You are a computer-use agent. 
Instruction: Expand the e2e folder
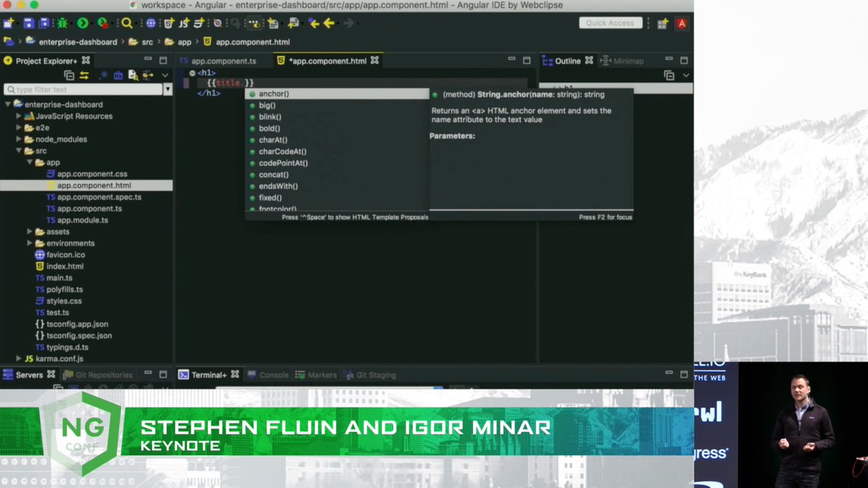pos(19,128)
